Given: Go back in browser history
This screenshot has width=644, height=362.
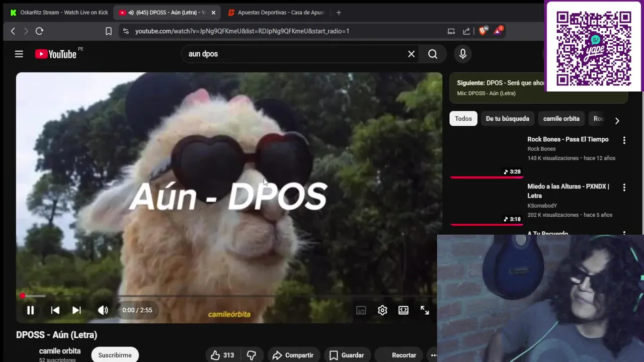Looking at the screenshot, I should 13,31.
